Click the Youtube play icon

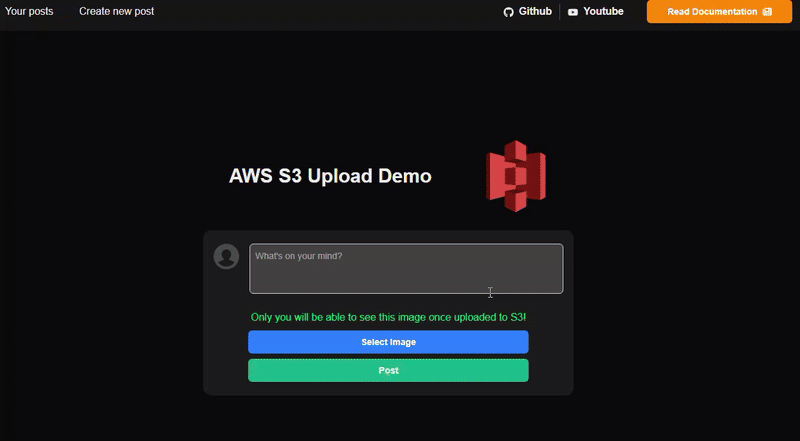click(x=573, y=12)
